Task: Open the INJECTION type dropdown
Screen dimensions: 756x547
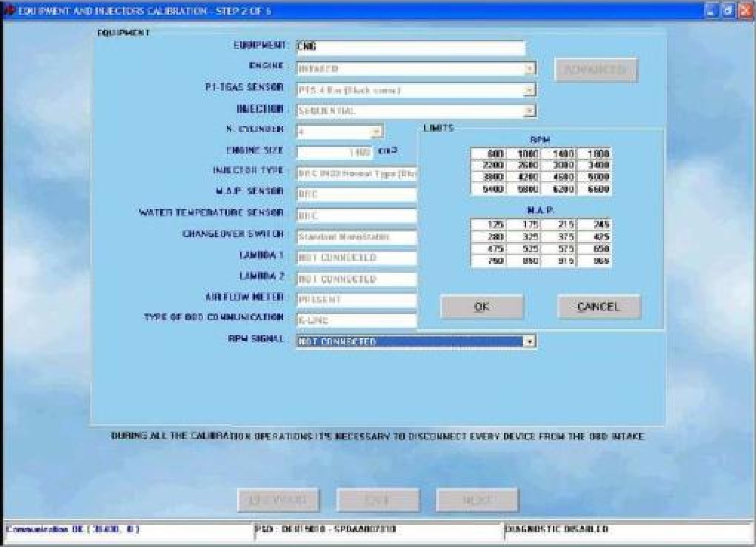Action: 529,111
